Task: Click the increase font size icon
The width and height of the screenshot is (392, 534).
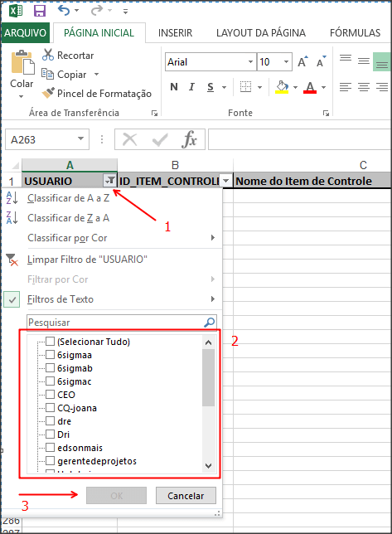Action: click(x=302, y=61)
